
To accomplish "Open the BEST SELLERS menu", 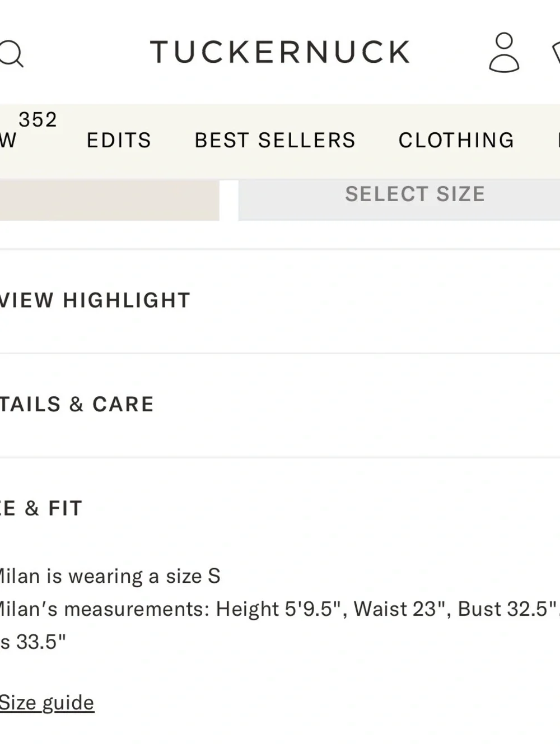I will pyautogui.click(x=275, y=140).
